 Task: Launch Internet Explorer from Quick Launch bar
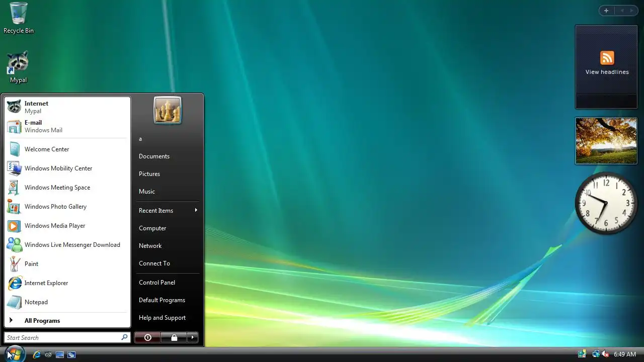tap(36, 354)
